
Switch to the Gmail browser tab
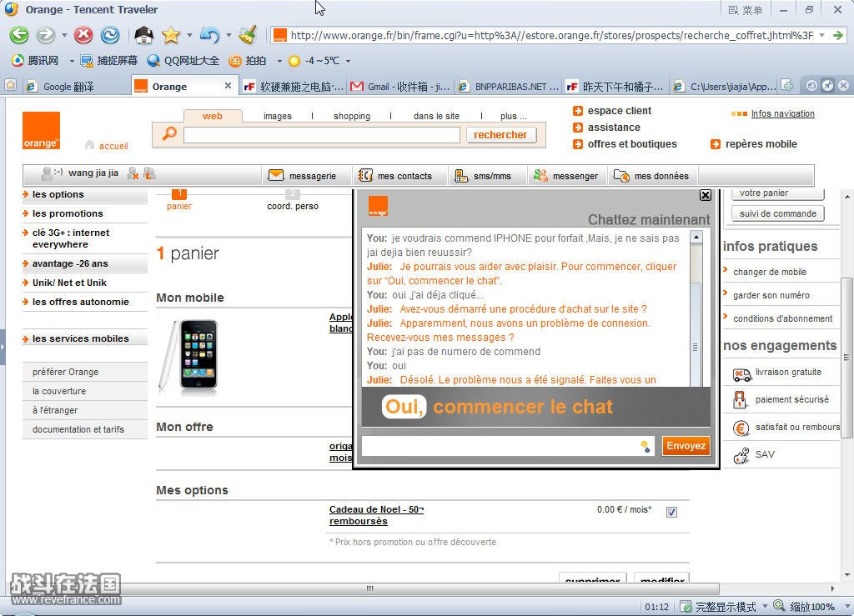tap(399, 87)
